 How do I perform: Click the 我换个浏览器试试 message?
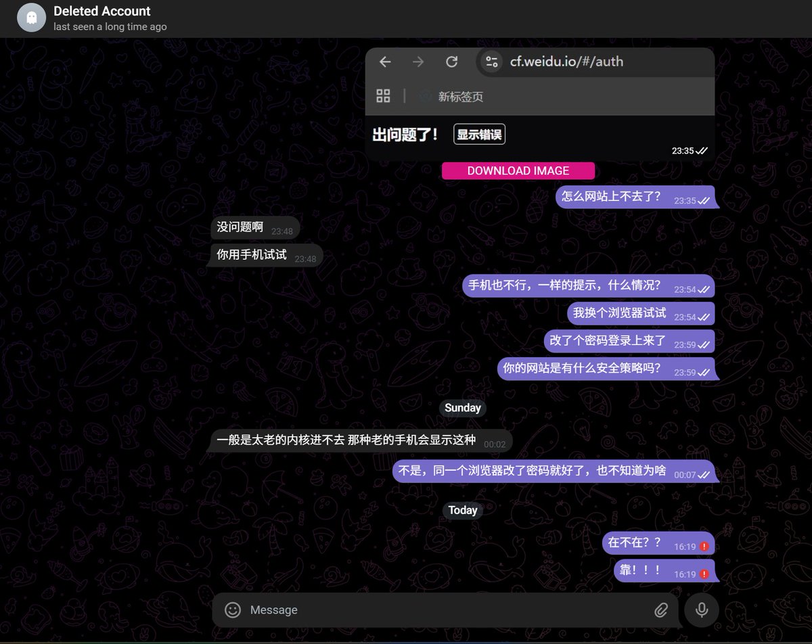pos(641,314)
